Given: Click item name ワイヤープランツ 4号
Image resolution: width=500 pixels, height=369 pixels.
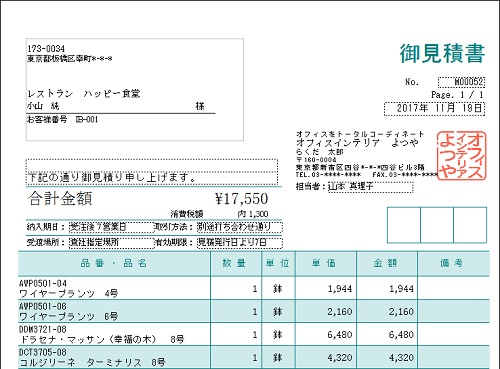Looking at the screenshot, I should point(69,293).
